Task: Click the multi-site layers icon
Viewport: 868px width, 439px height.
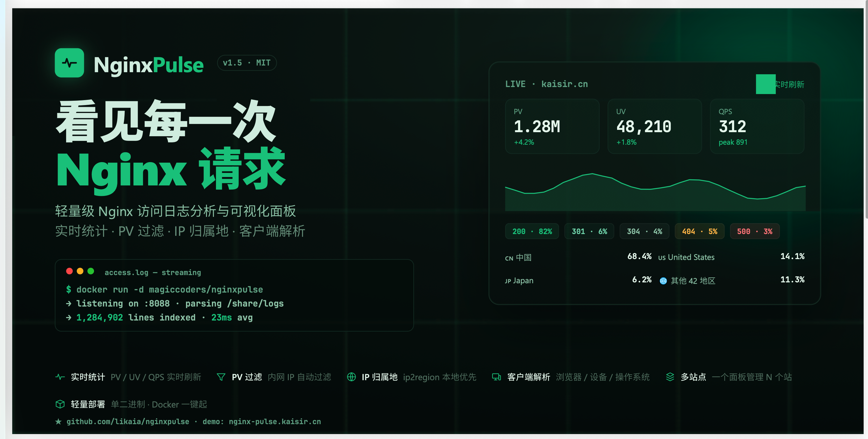Action: 670,377
